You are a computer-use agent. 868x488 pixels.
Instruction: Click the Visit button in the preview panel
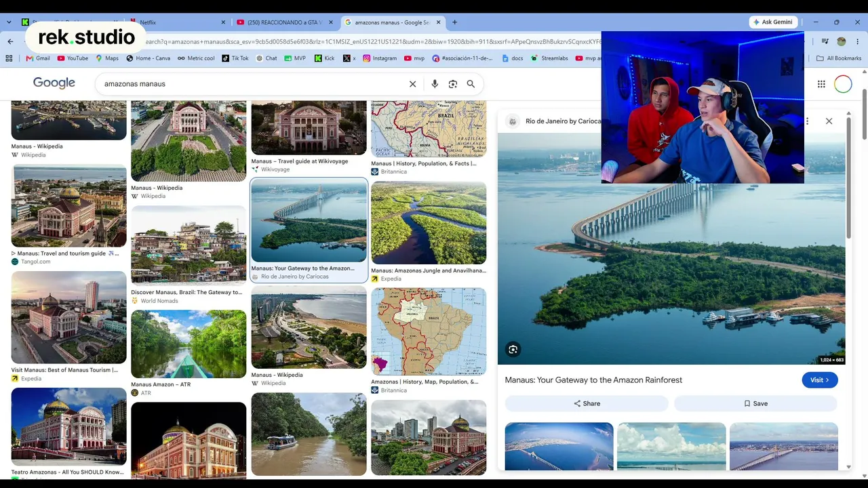pyautogui.click(x=820, y=380)
